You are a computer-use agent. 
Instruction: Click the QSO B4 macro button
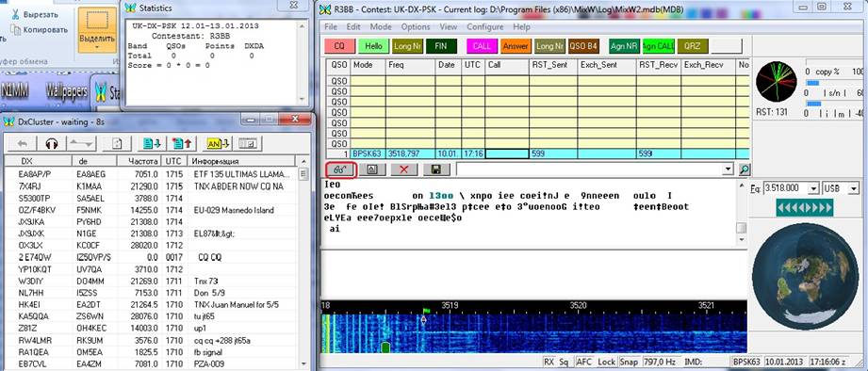(583, 46)
